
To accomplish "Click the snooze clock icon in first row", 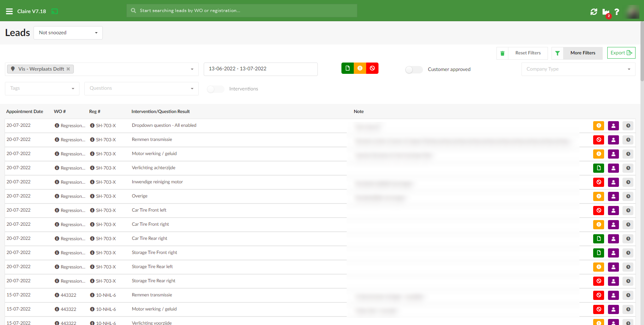I will click(x=628, y=126).
